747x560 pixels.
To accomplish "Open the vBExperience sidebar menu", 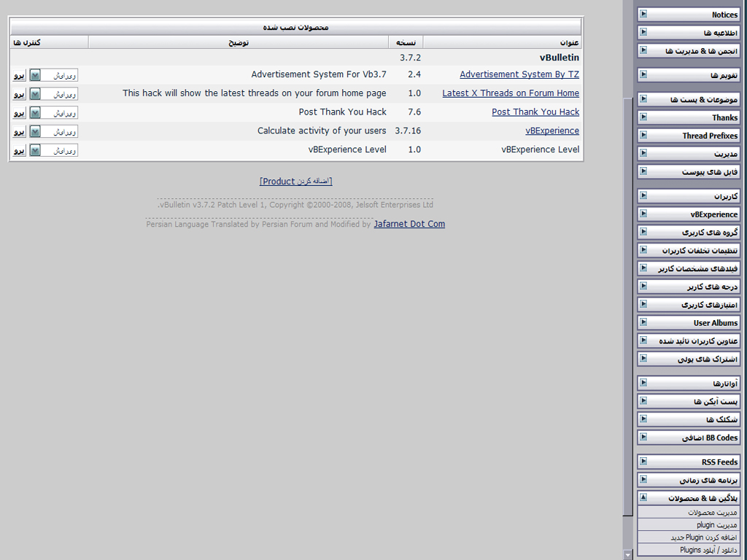I will (689, 214).
